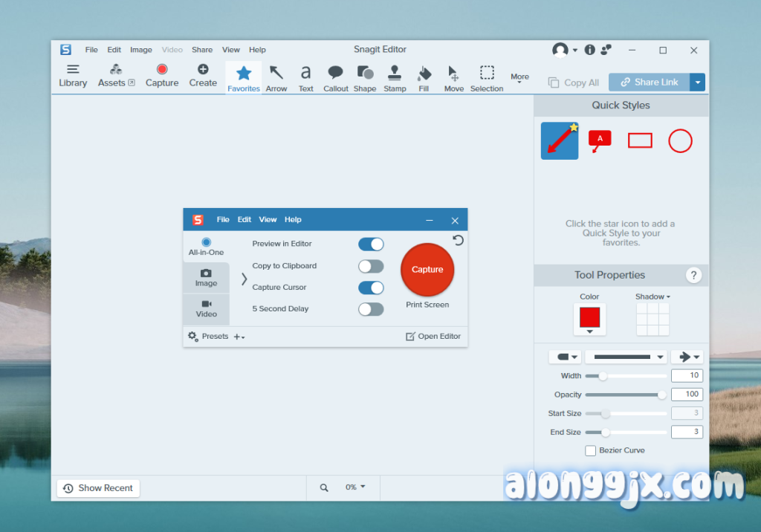This screenshot has width=761, height=532.
Task: Activate the Selection tool
Action: 487,77
